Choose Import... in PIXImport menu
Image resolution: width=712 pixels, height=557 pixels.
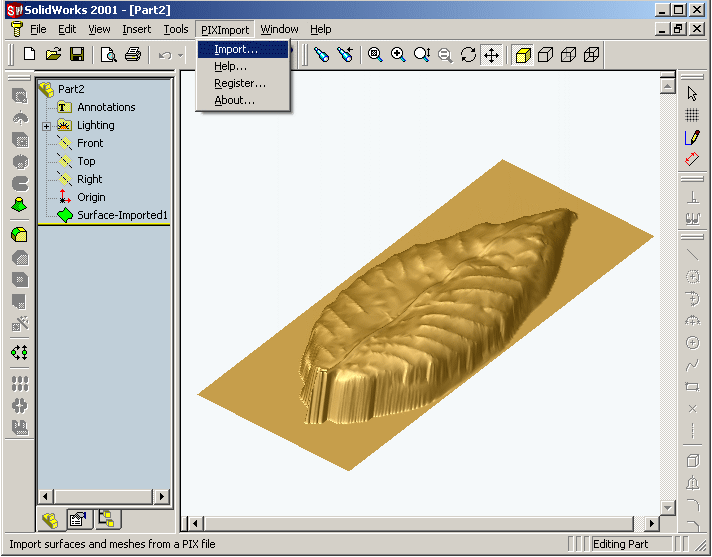[243, 49]
